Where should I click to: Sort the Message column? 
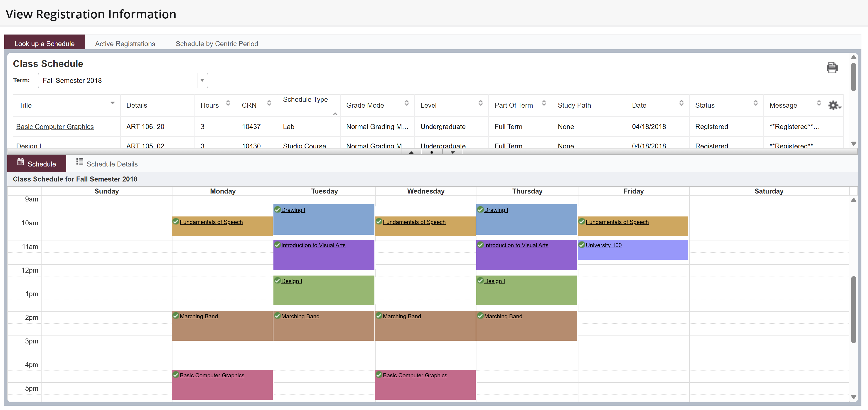point(819,103)
